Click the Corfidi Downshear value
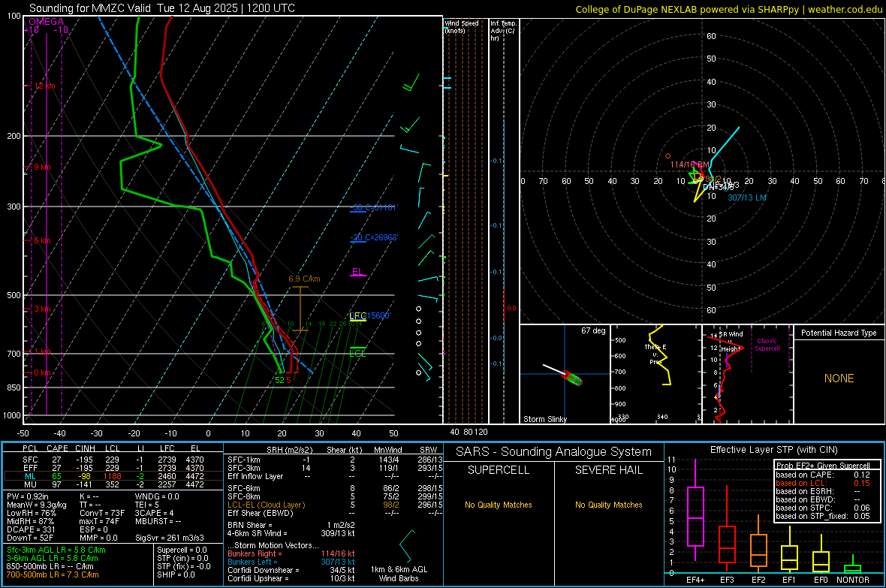 coord(291,570)
